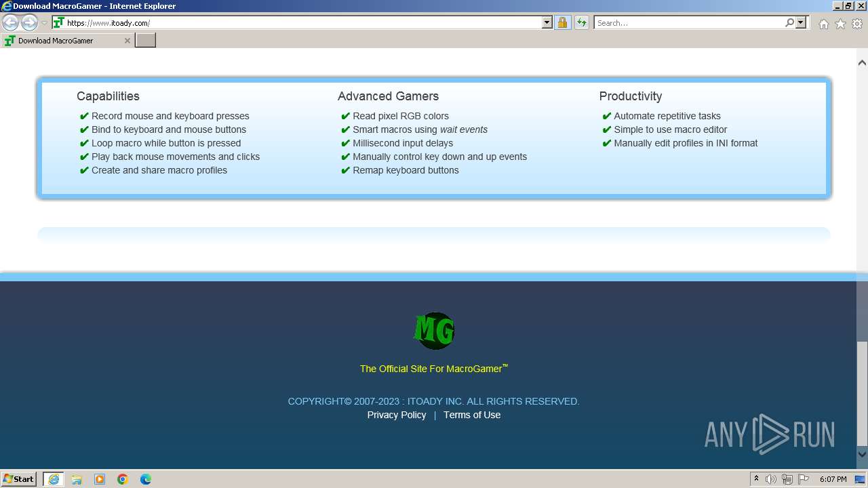The image size is (868, 488).
Task: Click 'The Official Site For MacroGamer' text
Action: 434,369
